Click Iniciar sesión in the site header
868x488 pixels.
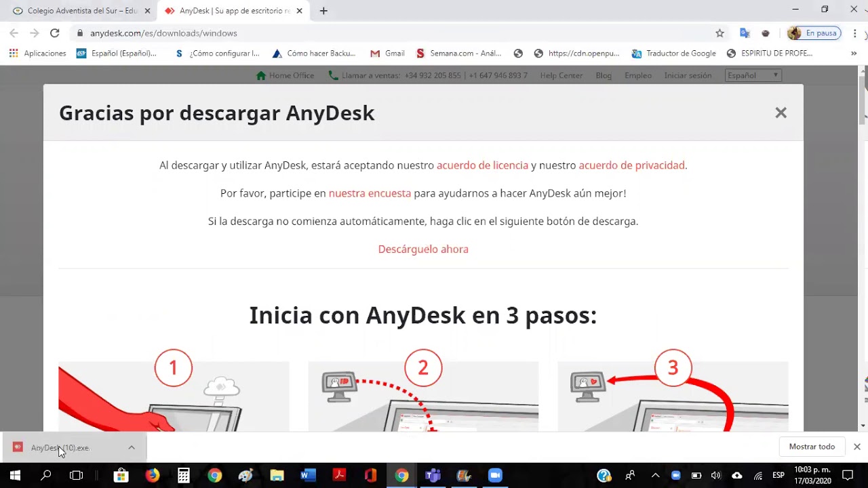pyautogui.click(x=688, y=75)
